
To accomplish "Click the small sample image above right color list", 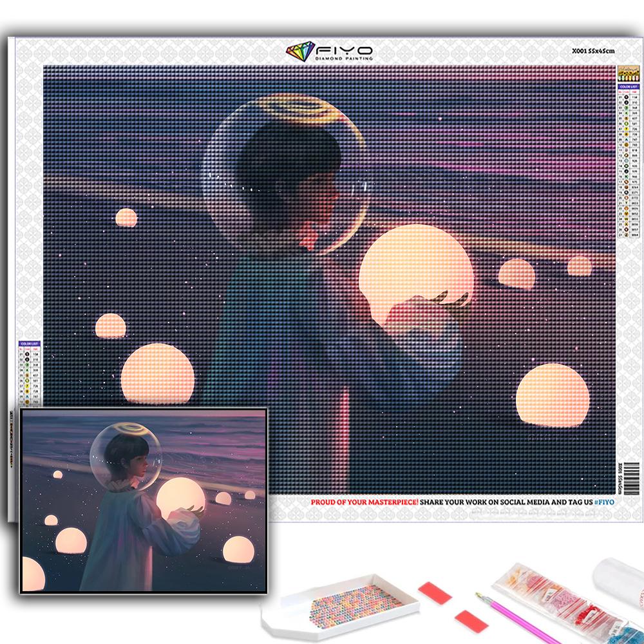I will 627,72.
